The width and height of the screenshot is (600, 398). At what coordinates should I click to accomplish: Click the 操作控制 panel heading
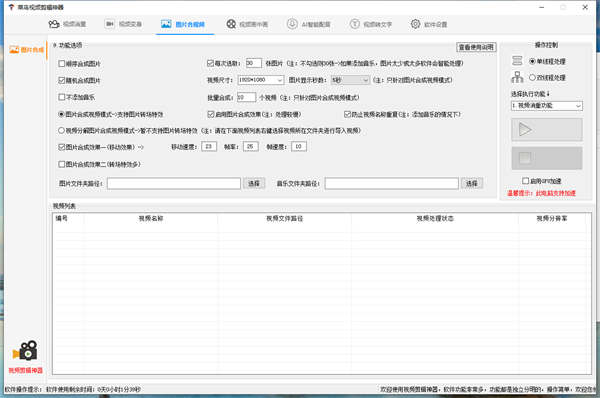[546, 45]
